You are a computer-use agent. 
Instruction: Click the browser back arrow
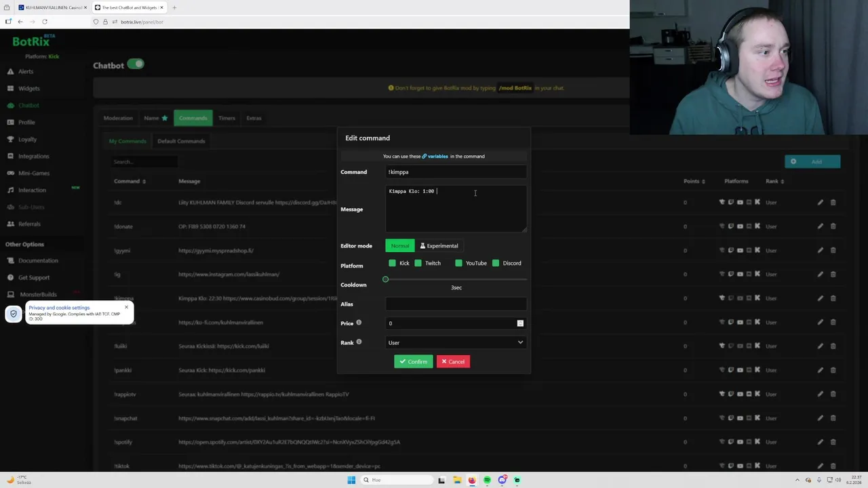[20, 22]
